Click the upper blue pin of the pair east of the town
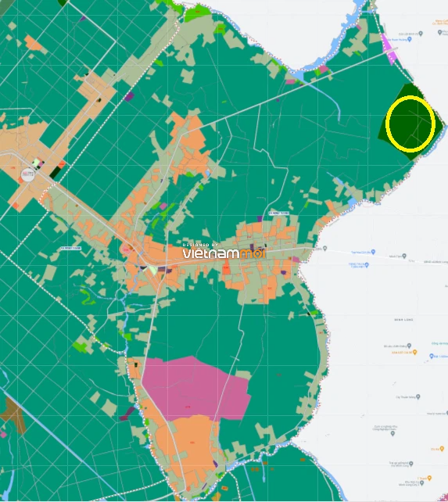 pos(373,252)
